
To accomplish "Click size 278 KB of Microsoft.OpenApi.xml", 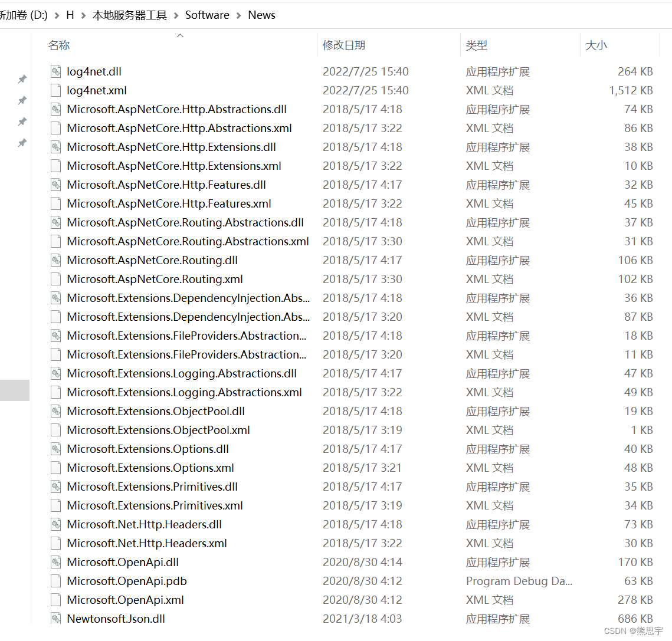I will 635,600.
